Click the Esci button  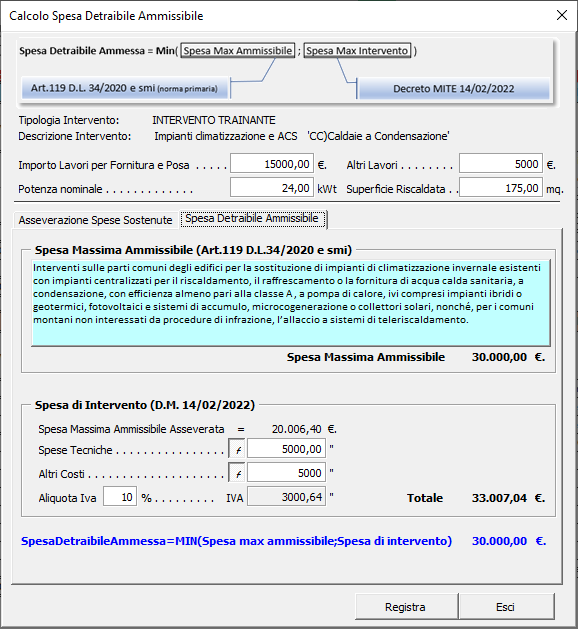click(506, 607)
